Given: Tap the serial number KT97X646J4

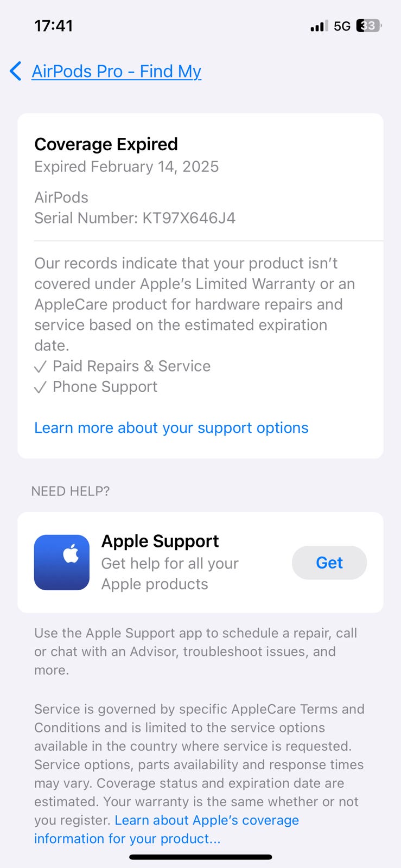Looking at the screenshot, I should [x=189, y=218].
